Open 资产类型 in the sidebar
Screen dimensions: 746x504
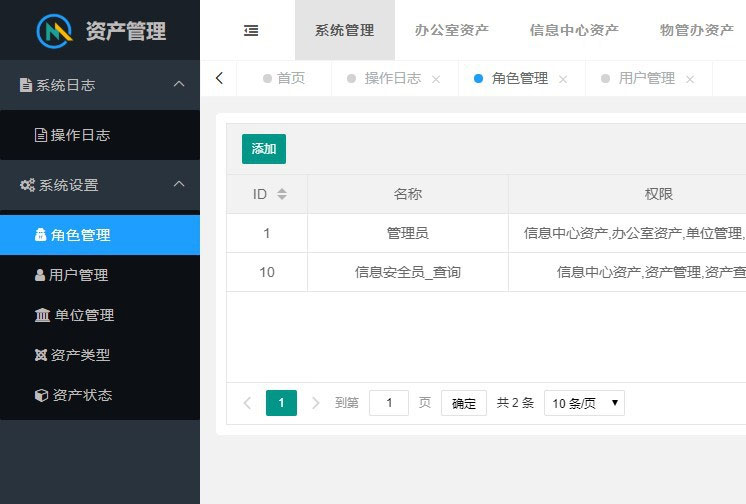(x=80, y=355)
